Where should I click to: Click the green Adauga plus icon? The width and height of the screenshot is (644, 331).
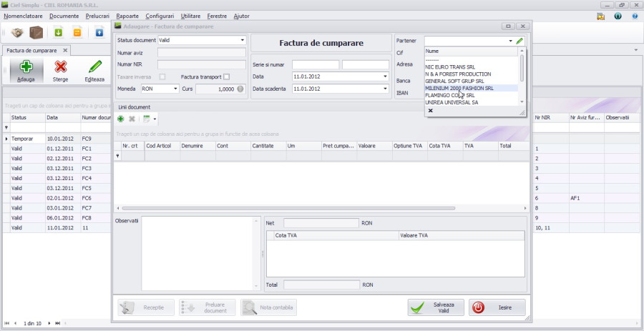pyautogui.click(x=26, y=68)
